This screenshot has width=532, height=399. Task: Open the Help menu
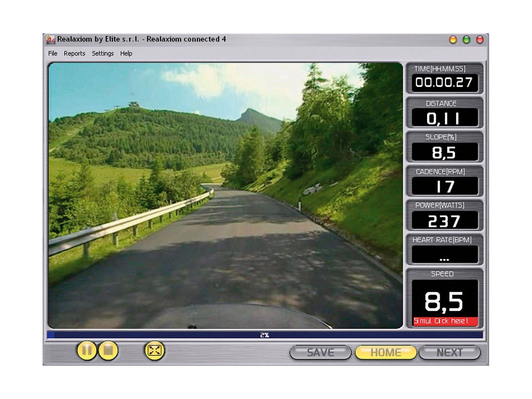click(126, 54)
